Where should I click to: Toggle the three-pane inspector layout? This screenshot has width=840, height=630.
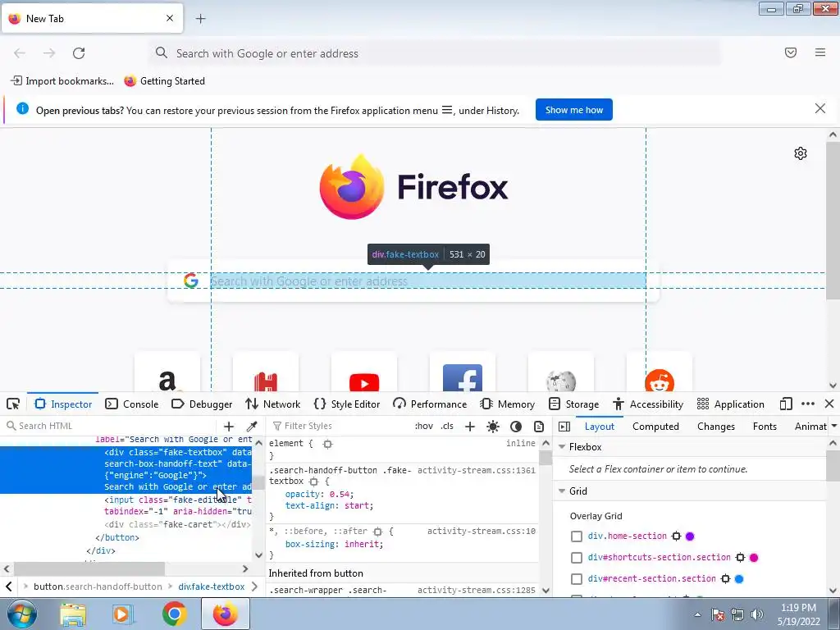tap(564, 427)
